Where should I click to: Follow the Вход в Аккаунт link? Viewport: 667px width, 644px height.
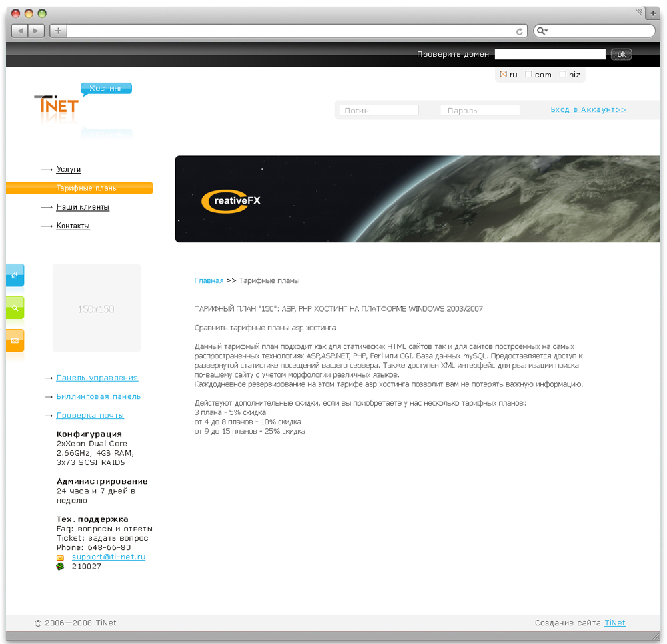pos(588,109)
